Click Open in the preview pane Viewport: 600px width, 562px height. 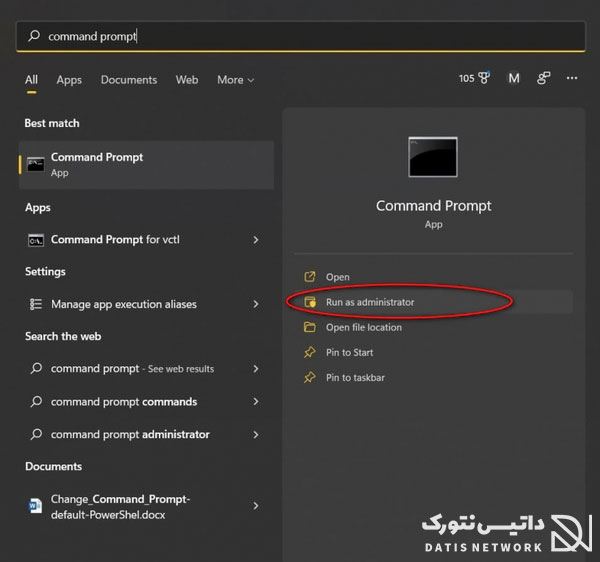434,277
